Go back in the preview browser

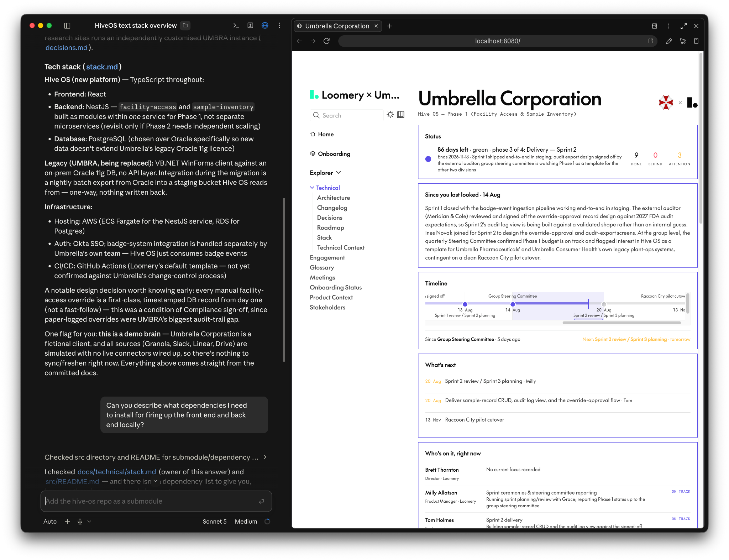[299, 41]
